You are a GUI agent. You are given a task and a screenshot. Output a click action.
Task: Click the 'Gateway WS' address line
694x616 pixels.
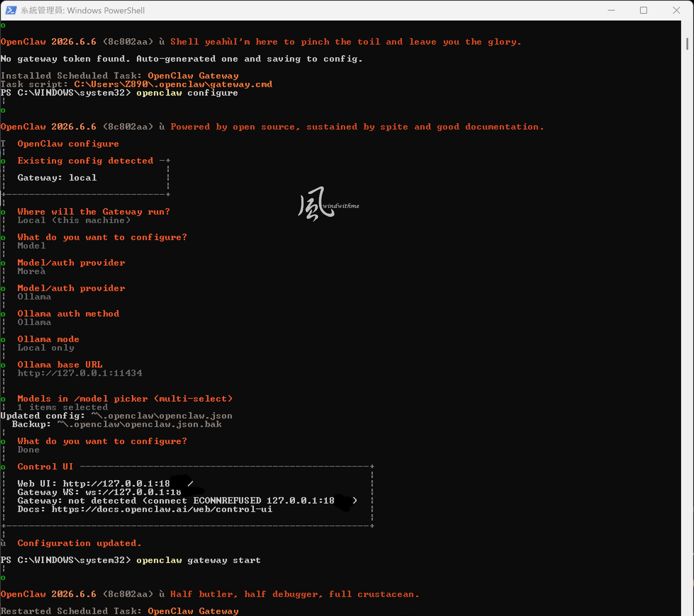pyautogui.click(x=99, y=492)
